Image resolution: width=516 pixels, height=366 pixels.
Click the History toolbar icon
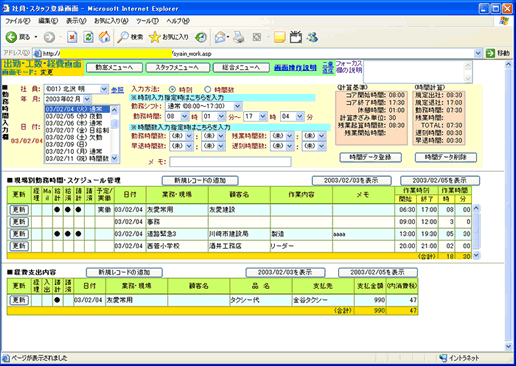click(201, 37)
